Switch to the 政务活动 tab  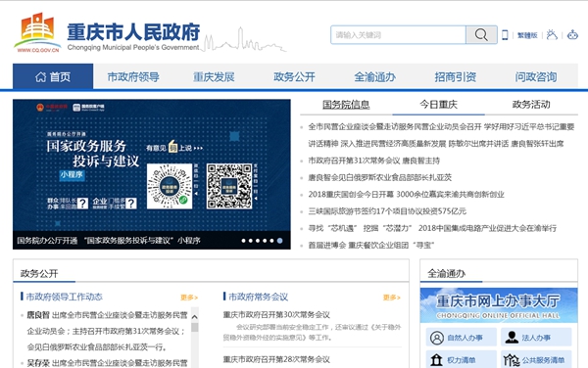point(531,105)
